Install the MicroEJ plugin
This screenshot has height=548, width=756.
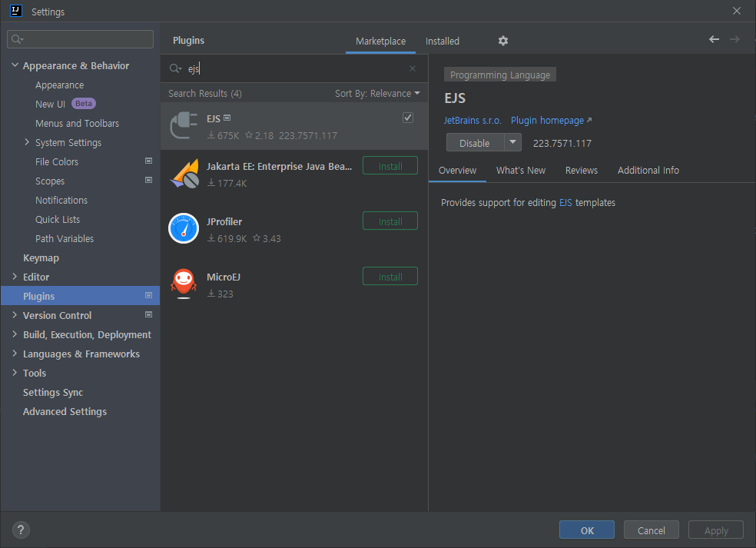[x=390, y=277]
